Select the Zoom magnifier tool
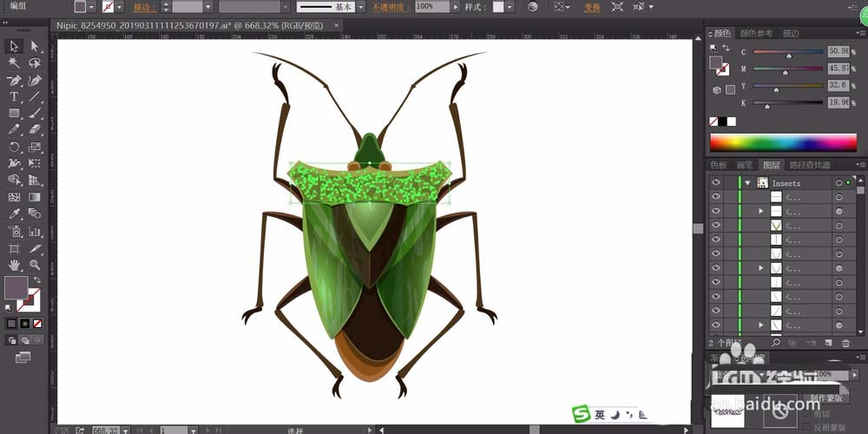The height and width of the screenshot is (434, 868). (35, 264)
